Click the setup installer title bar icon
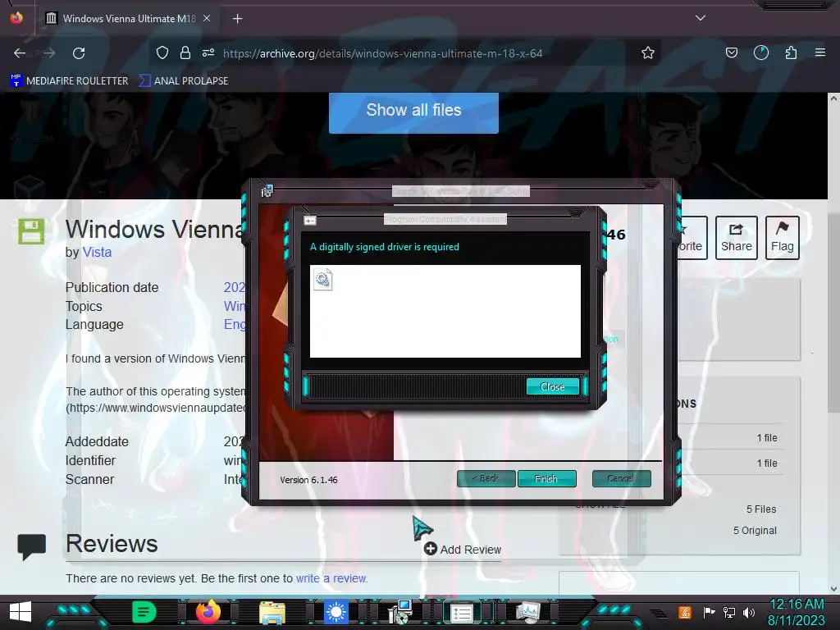Viewport: 840px width, 630px height. tap(267, 190)
